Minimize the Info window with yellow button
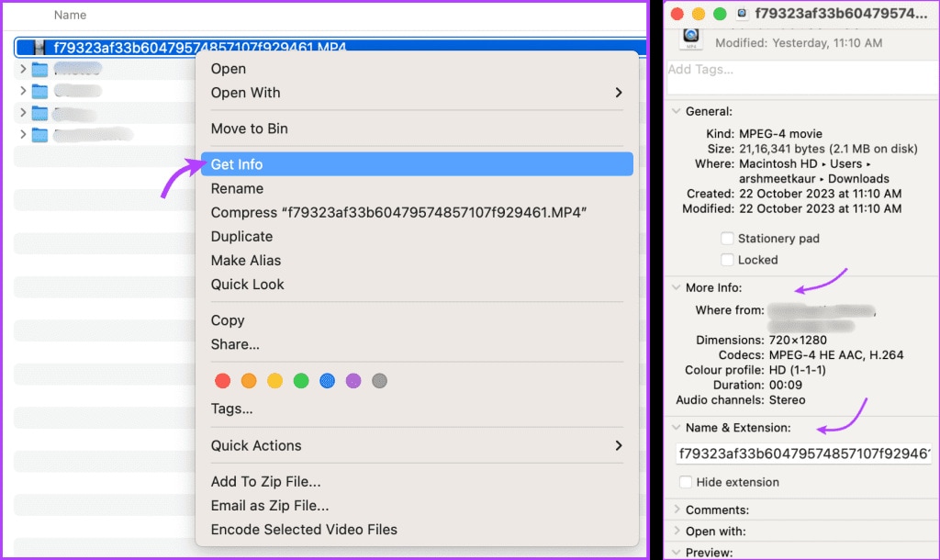 pyautogui.click(x=699, y=14)
